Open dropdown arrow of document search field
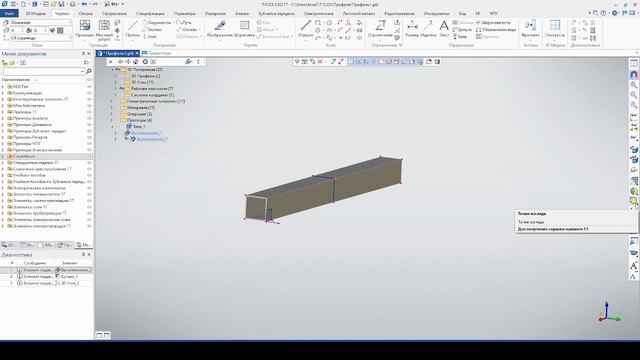Screen dimensions: 640x360 (x=82, y=71)
